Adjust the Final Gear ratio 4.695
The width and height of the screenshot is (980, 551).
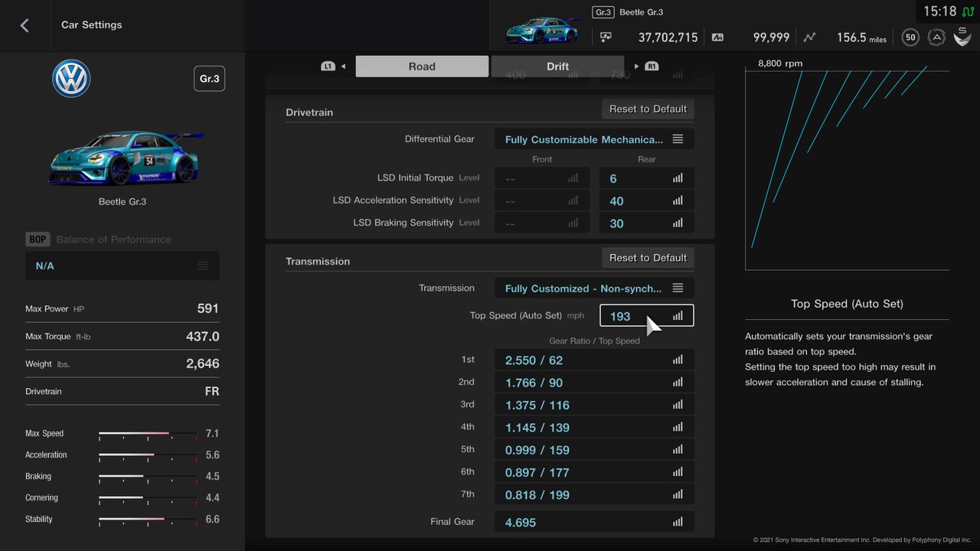tap(595, 522)
